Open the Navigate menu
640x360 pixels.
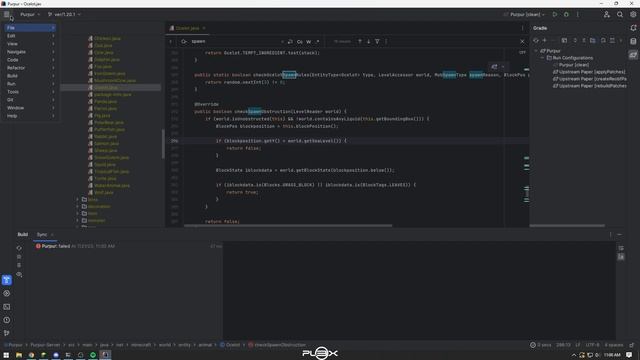(x=30, y=52)
